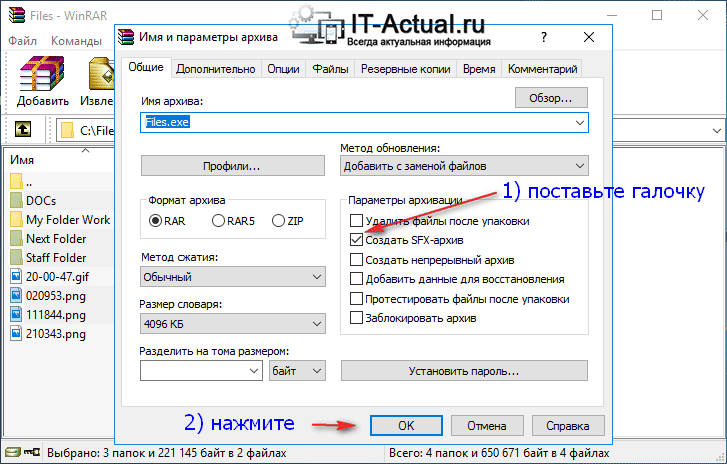Select the Next Folder folder icon
The height and width of the screenshot is (464, 727).
tap(16, 239)
